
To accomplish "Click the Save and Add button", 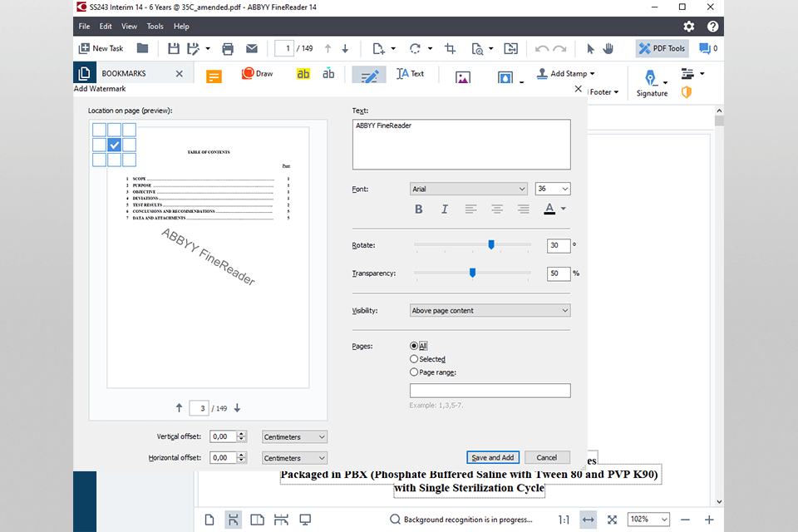I will (493, 458).
